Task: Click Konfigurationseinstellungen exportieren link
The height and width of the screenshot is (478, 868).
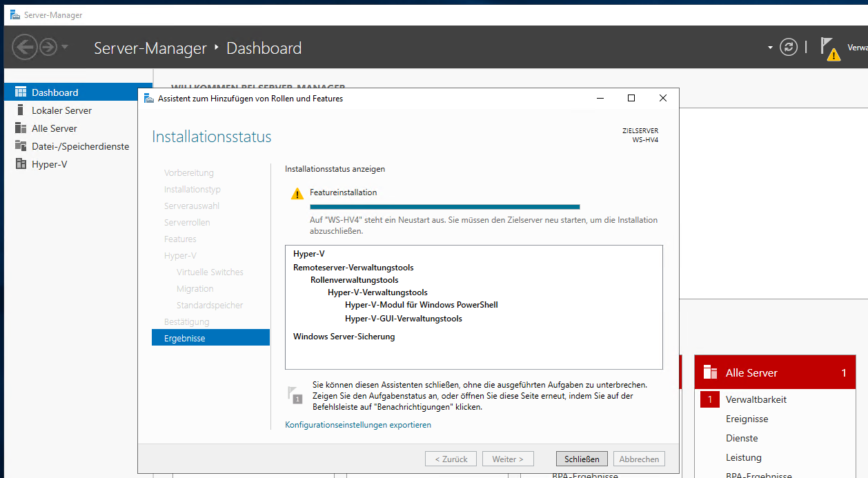Action: click(358, 425)
